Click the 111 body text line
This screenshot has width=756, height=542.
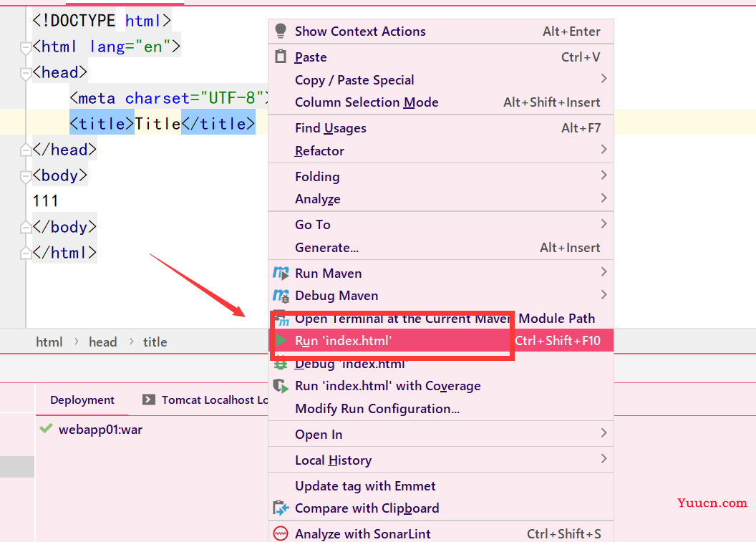[x=45, y=200]
